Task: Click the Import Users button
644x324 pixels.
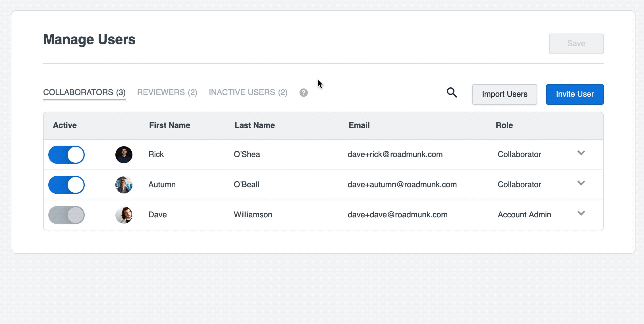Action: [x=504, y=94]
